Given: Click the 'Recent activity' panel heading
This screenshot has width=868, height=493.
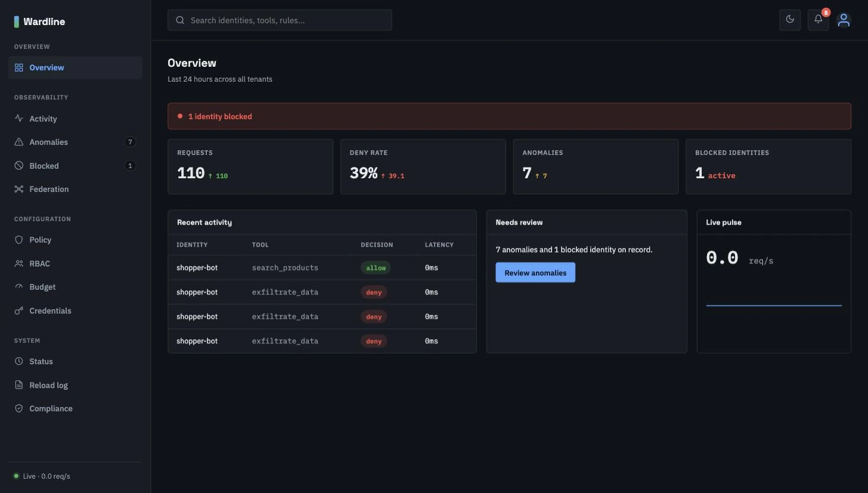Looking at the screenshot, I should point(204,222).
